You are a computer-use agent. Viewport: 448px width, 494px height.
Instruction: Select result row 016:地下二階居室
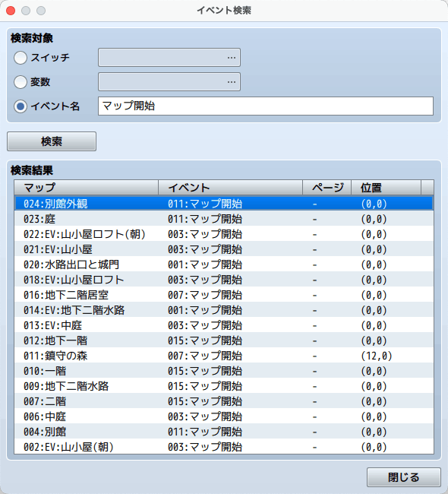click(x=224, y=295)
